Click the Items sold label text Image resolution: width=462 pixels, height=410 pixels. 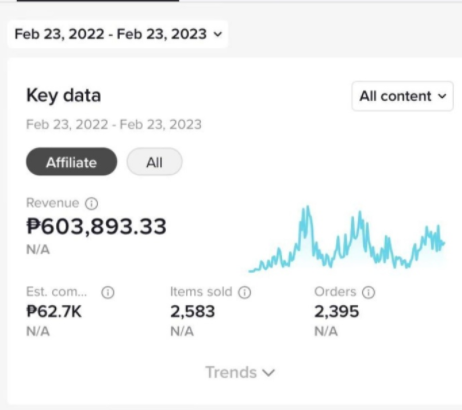[x=201, y=292]
